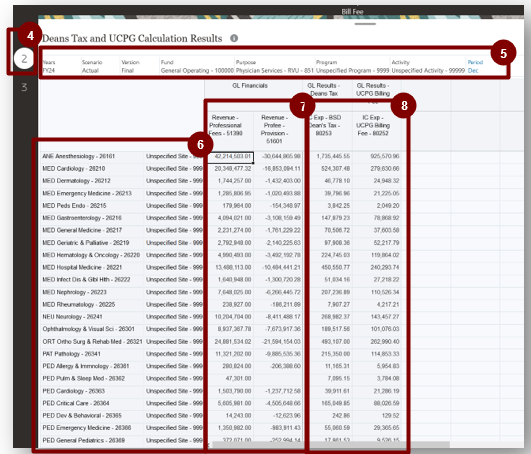The height and width of the screenshot is (454, 531).
Task: Click Unspecified Site cell in PED Critical Care row
Action: point(173,403)
